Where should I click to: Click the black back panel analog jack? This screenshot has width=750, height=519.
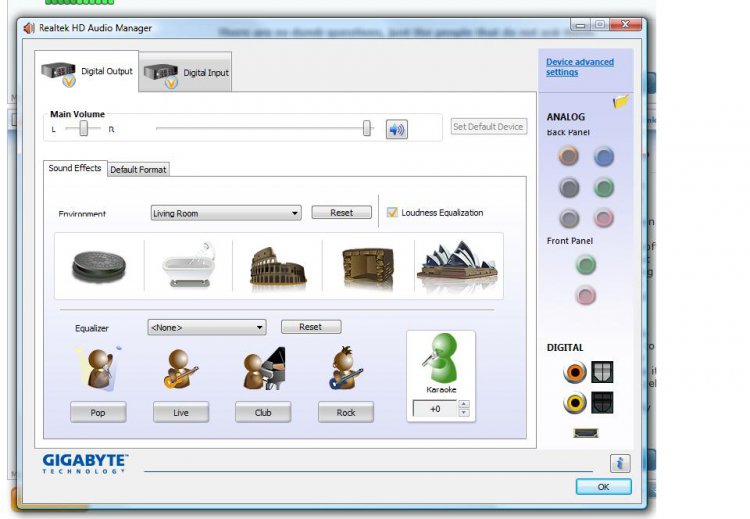tap(569, 188)
